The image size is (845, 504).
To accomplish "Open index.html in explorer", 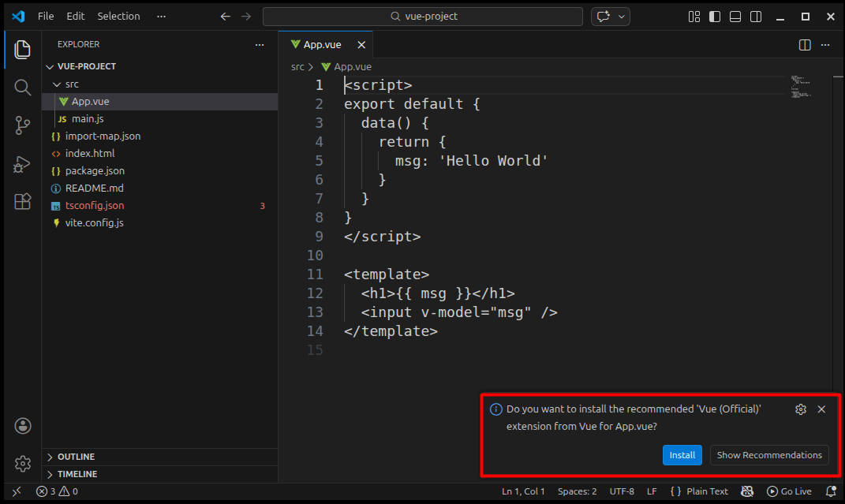I will pyautogui.click(x=159, y=154).
